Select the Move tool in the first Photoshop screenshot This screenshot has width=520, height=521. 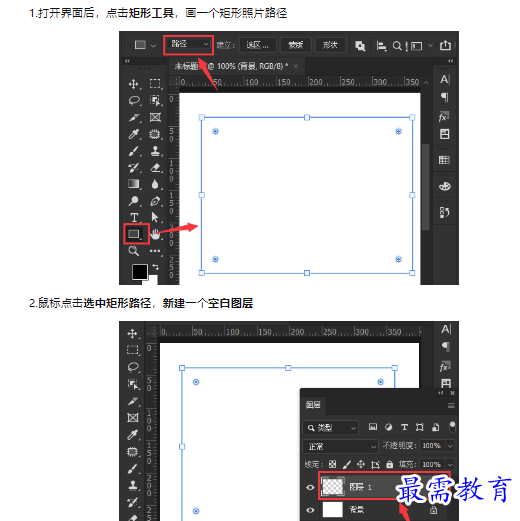pos(134,84)
